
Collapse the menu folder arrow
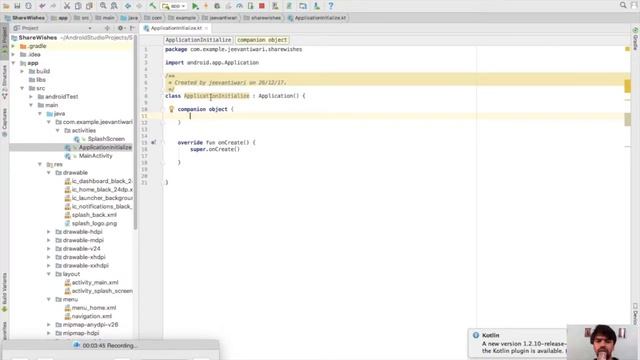49,299
